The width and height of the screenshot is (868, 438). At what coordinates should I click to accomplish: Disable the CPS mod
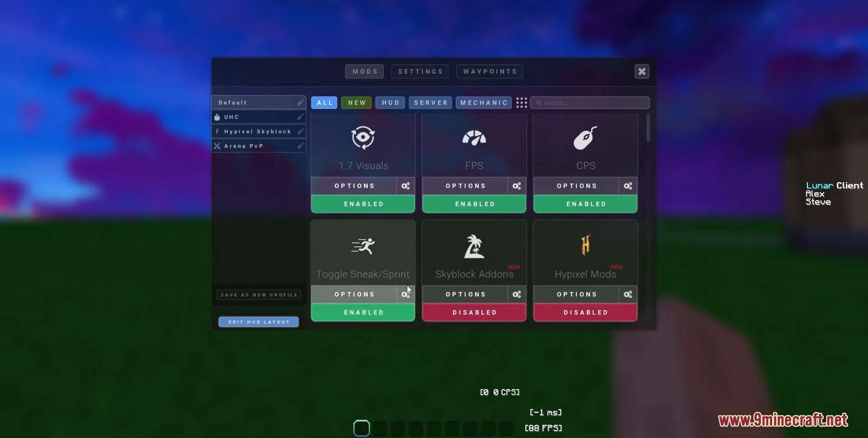pyautogui.click(x=585, y=204)
